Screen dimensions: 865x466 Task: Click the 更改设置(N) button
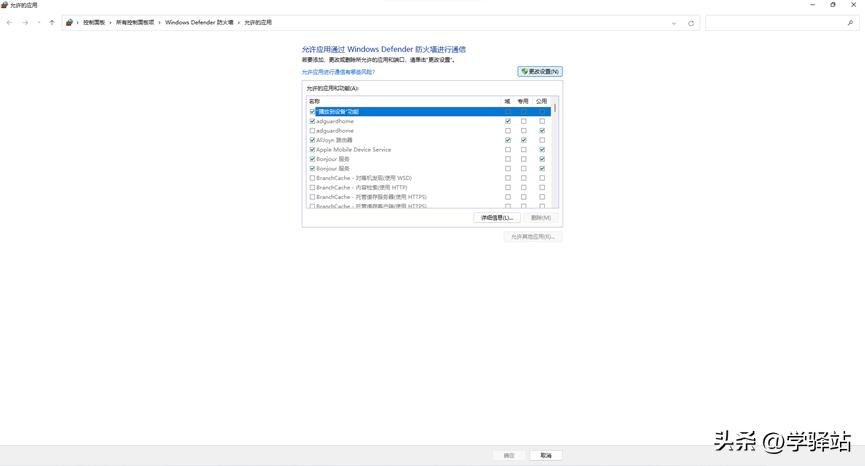[x=540, y=72]
